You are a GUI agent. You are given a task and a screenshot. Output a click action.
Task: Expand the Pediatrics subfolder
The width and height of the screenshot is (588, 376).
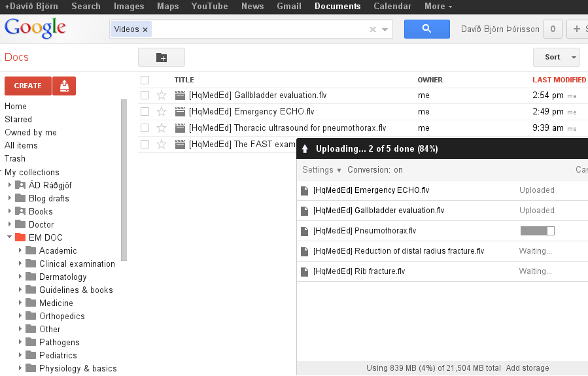[x=20, y=355]
